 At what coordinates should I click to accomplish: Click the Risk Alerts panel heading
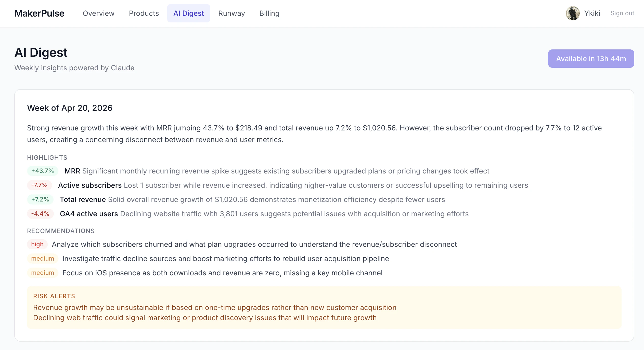click(x=54, y=296)
